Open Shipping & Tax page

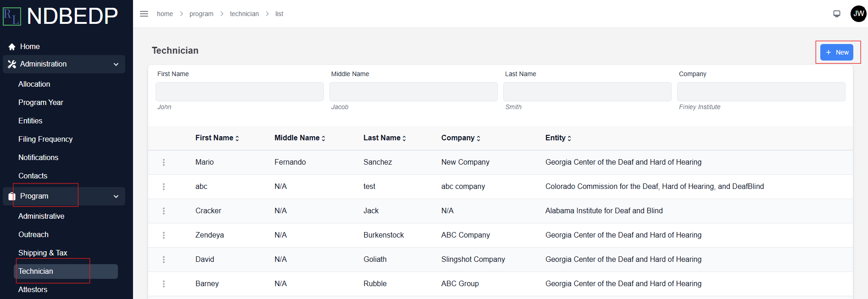43,253
